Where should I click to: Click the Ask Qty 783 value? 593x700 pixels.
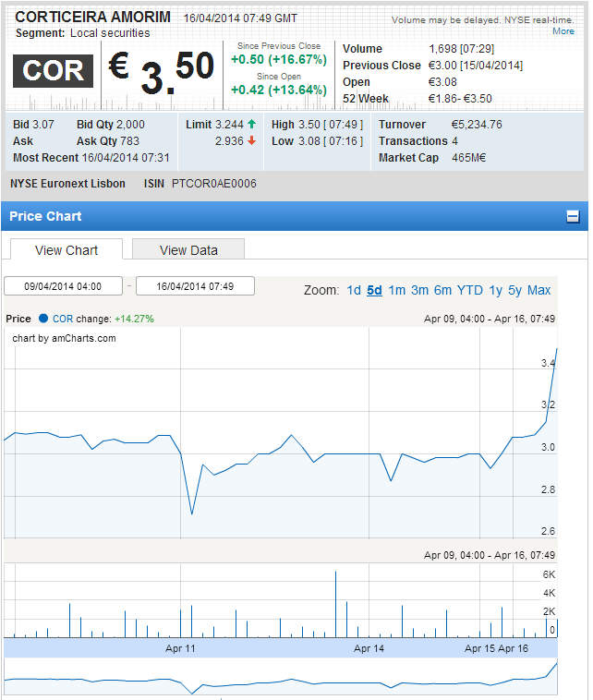(129, 141)
